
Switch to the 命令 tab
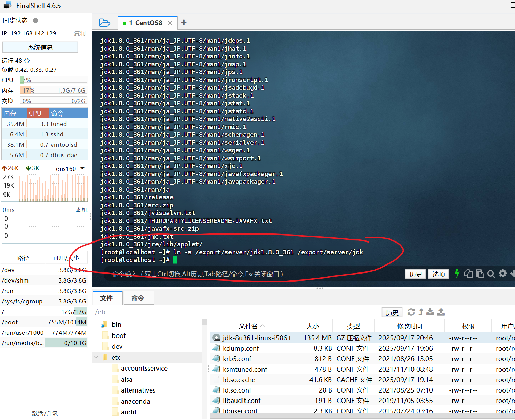(x=138, y=298)
